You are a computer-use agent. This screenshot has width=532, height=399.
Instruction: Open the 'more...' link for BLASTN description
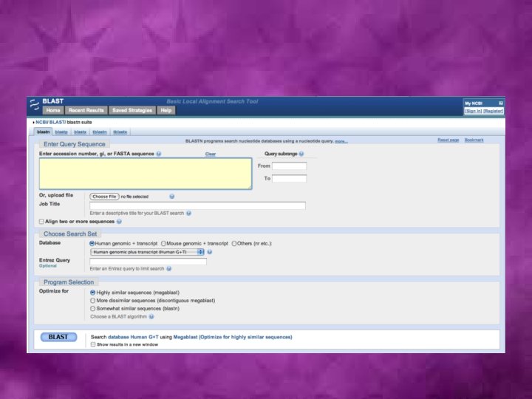(x=341, y=141)
